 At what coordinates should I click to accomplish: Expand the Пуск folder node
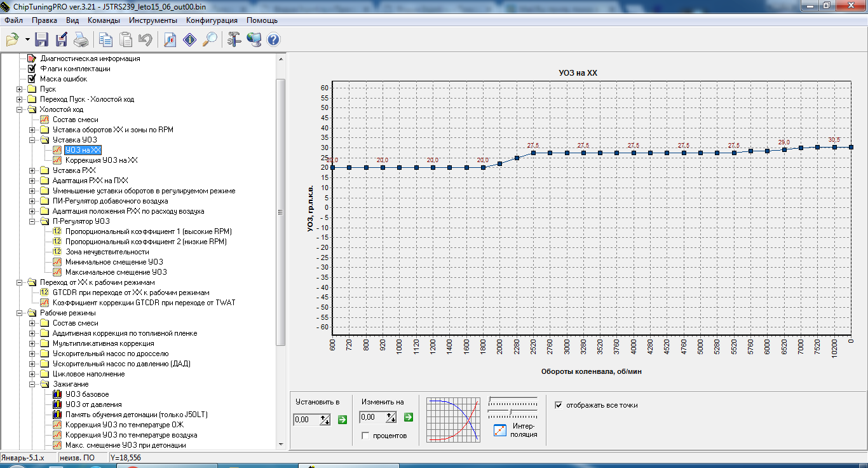[20, 89]
